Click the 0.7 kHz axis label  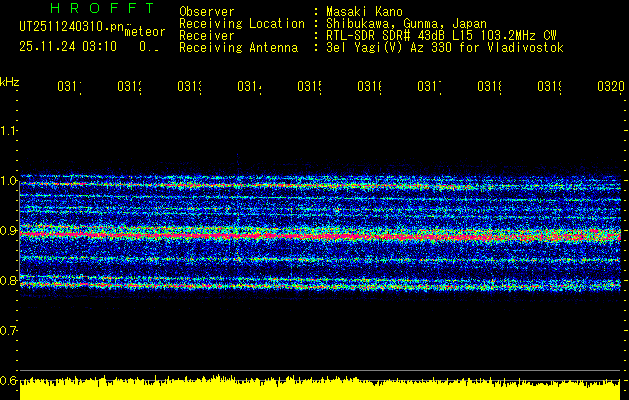coord(8,331)
